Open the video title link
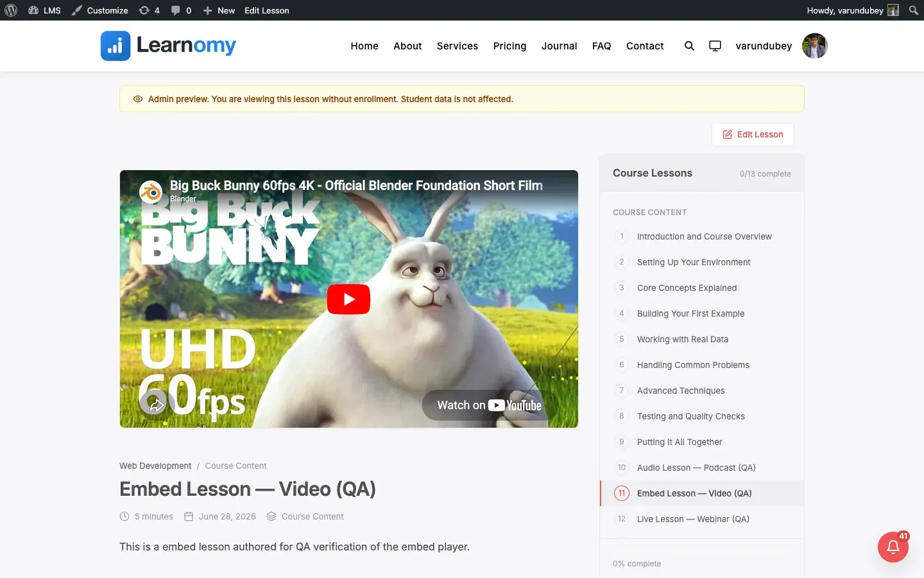924x578 pixels. coord(356,186)
